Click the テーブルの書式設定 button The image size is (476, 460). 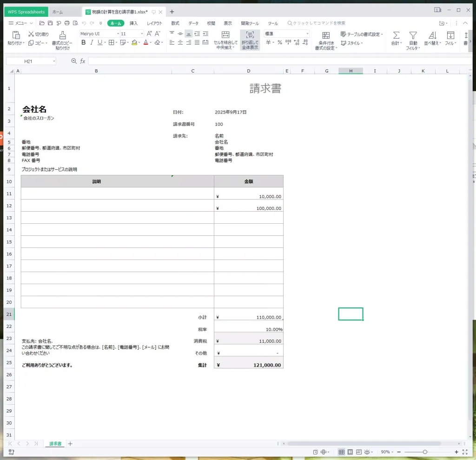click(362, 34)
